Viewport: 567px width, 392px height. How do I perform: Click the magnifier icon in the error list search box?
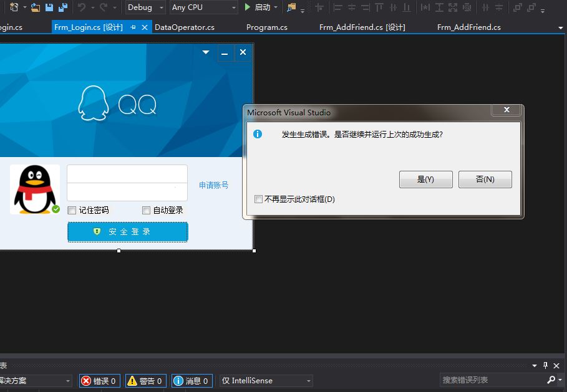[551, 380]
